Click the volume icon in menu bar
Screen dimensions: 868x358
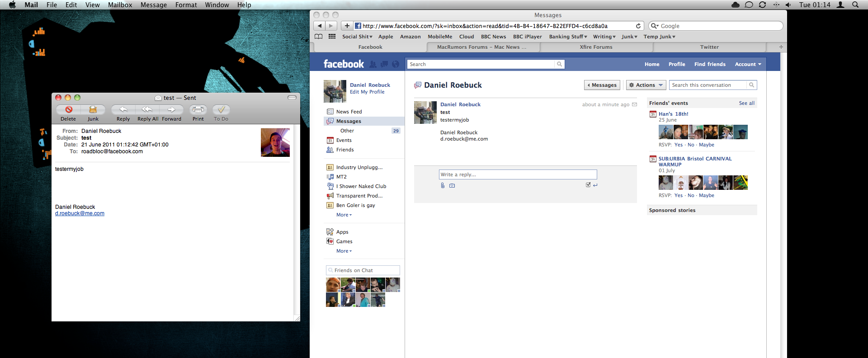click(788, 5)
